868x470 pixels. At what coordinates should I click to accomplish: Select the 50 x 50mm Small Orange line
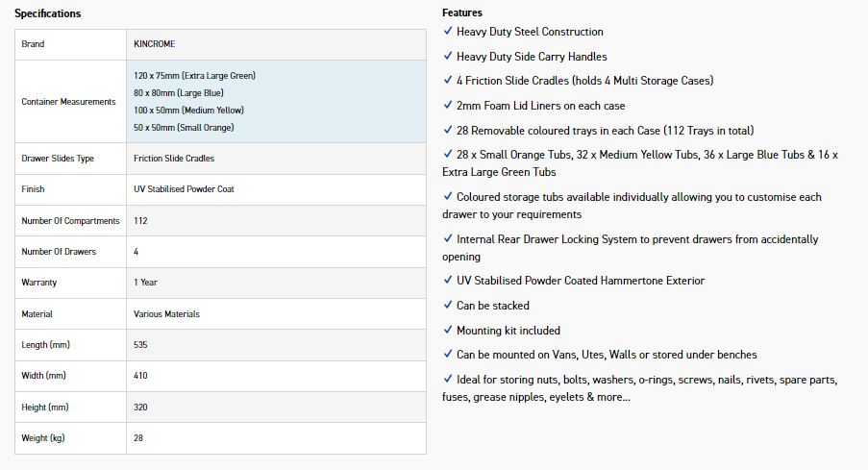184,127
